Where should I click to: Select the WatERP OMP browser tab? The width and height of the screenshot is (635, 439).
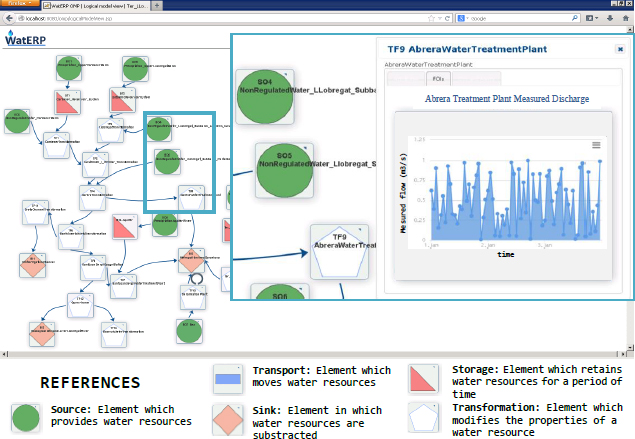[x=96, y=6]
